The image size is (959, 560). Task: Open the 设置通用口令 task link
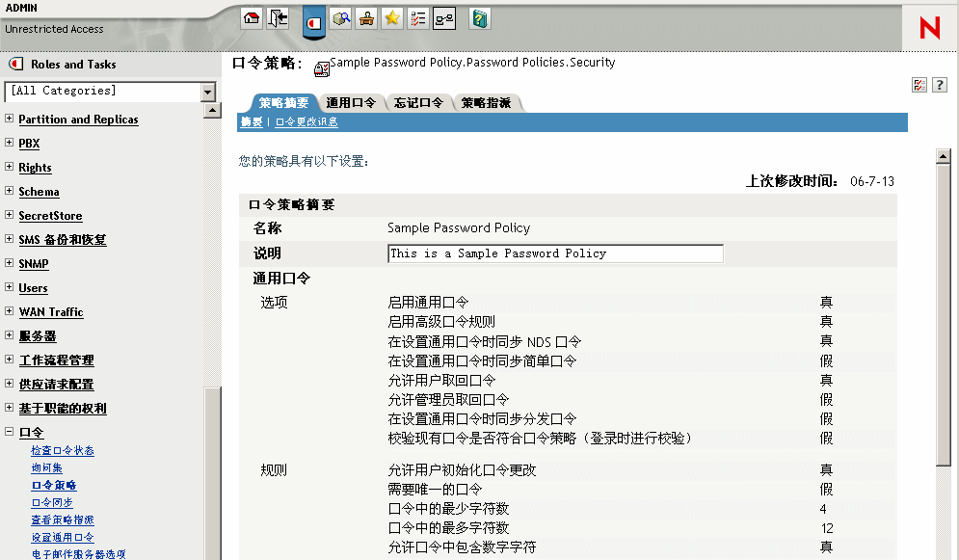pos(63,538)
